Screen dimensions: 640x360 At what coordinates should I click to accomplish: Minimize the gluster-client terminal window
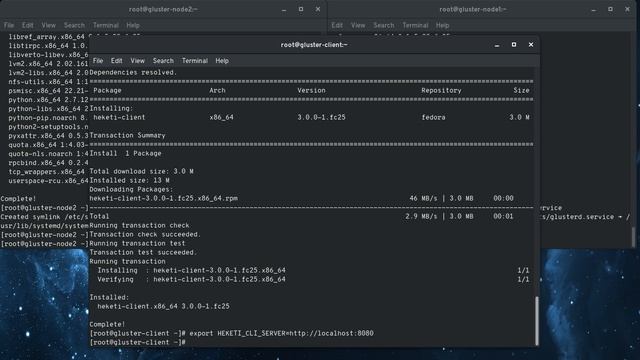coord(497,45)
